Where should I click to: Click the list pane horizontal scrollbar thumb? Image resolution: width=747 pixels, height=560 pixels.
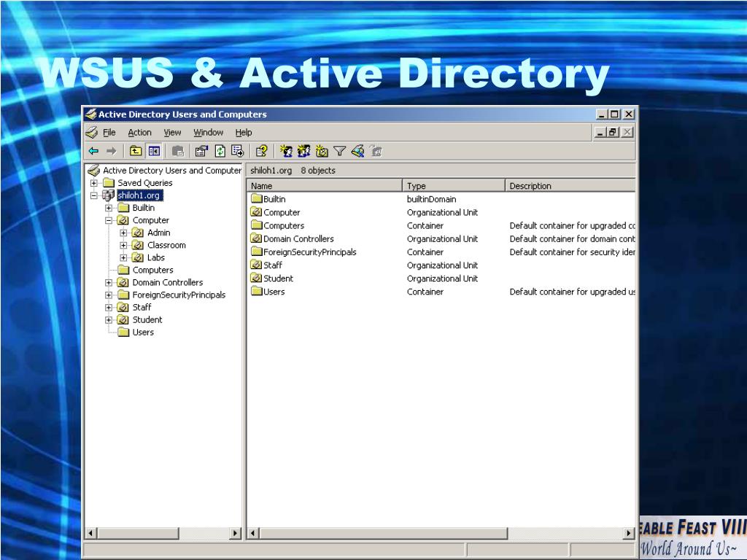384,533
